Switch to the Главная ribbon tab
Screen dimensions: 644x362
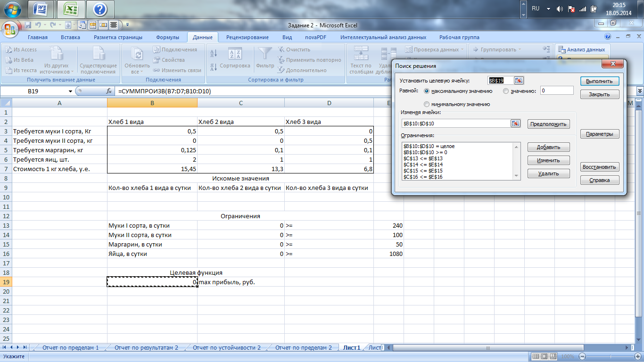click(x=38, y=37)
